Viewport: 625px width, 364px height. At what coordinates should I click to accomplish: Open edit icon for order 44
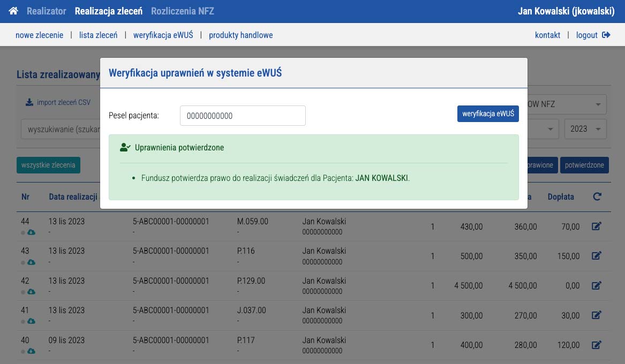coord(596,226)
